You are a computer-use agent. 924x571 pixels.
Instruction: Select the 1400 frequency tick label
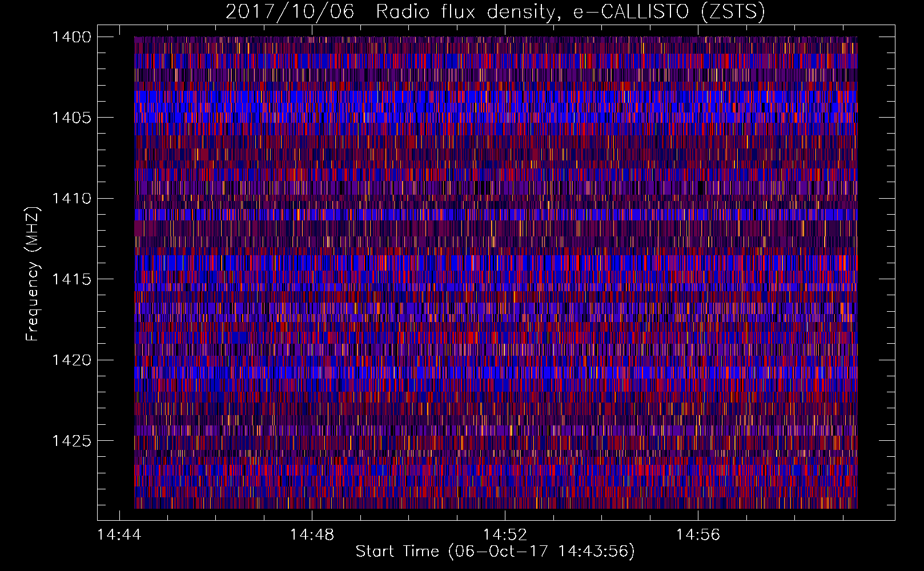pos(71,37)
